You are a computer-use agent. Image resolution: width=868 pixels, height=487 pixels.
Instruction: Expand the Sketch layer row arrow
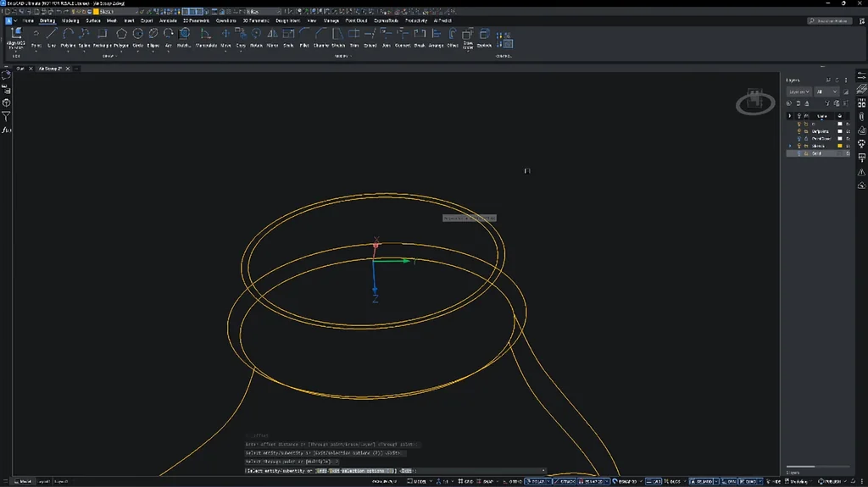click(790, 146)
